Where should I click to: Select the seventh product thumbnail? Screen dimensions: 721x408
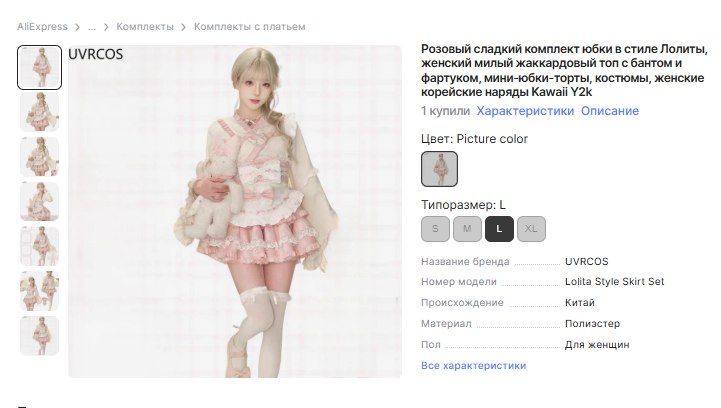click(x=40, y=335)
